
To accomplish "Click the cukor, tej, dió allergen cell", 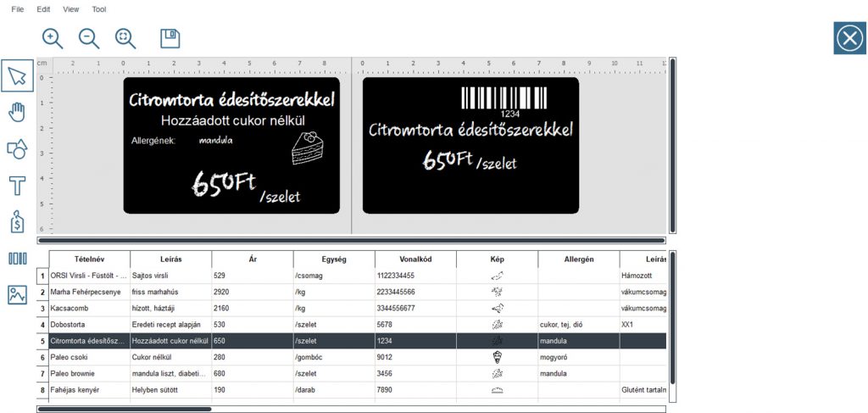I will coord(578,325).
